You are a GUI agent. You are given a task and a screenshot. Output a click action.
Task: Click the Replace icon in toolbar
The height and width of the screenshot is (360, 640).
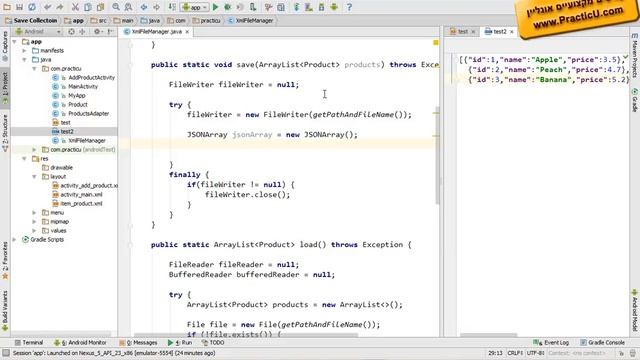click(128, 7)
